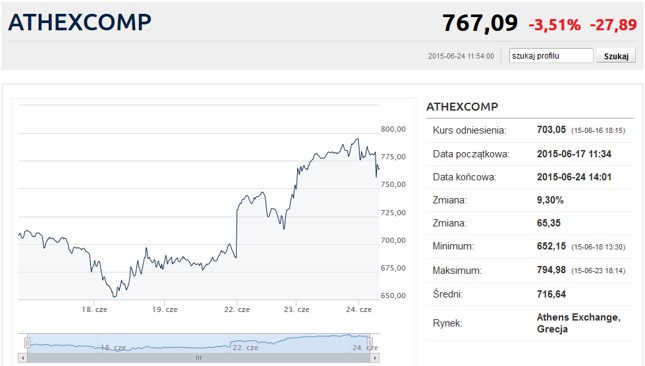Click the 650,00 y-axis label
This screenshot has width=645, height=366.
[393, 295]
